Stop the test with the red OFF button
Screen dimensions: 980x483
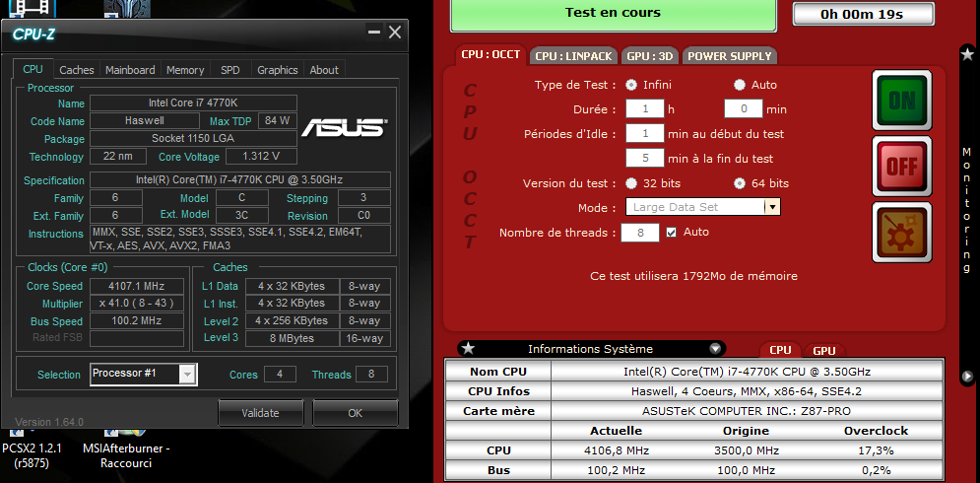click(902, 166)
